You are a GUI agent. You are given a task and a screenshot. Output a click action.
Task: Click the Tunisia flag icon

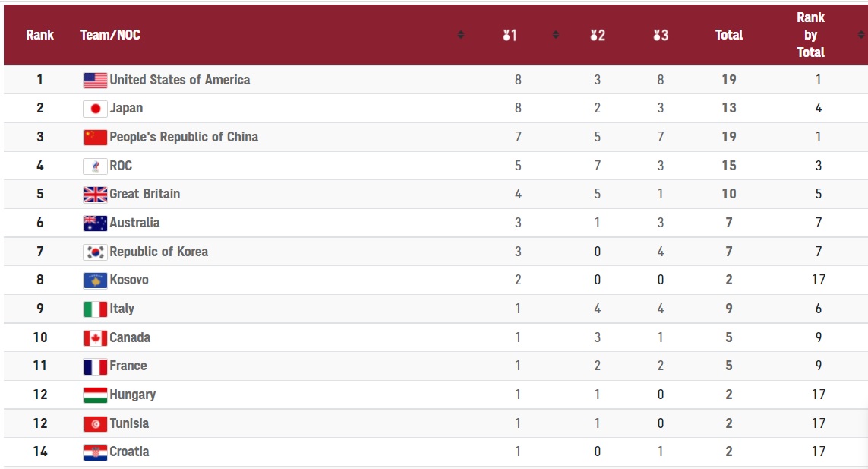coord(95,424)
